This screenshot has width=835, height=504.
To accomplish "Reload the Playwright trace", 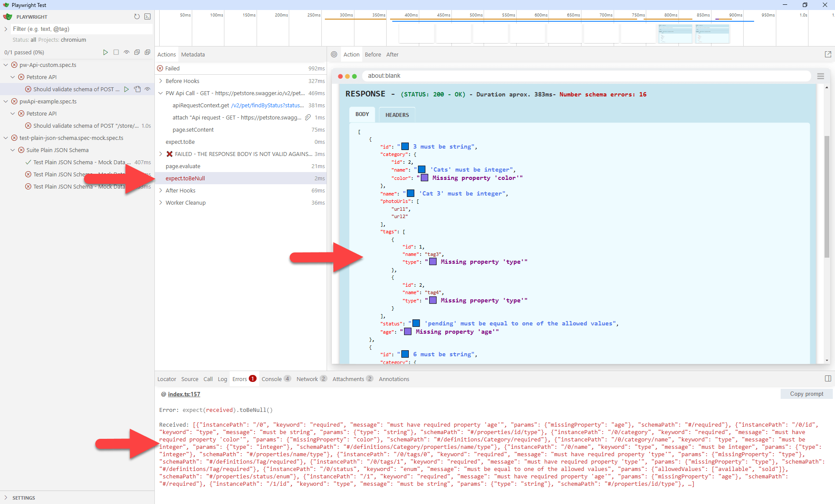I will (x=137, y=17).
